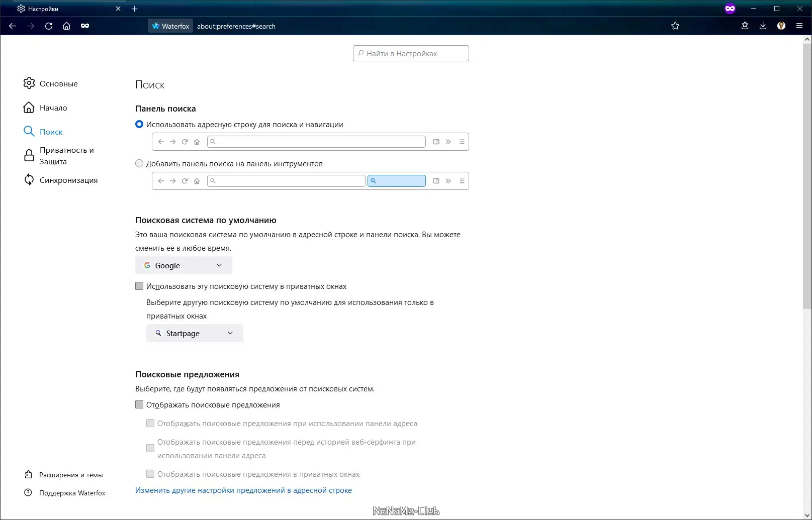Maximize the Waterfox window
This screenshot has width=812, height=520.
pyautogui.click(x=776, y=9)
